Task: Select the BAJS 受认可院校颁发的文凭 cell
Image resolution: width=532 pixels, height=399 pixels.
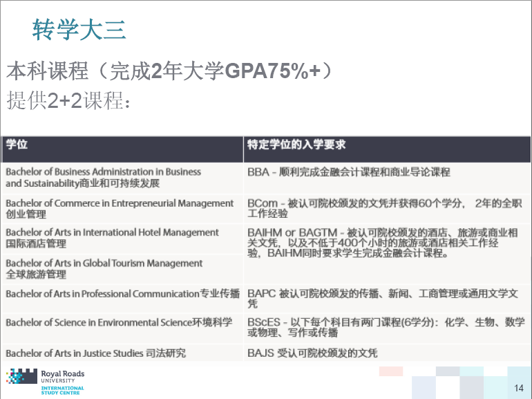Action: coord(387,353)
